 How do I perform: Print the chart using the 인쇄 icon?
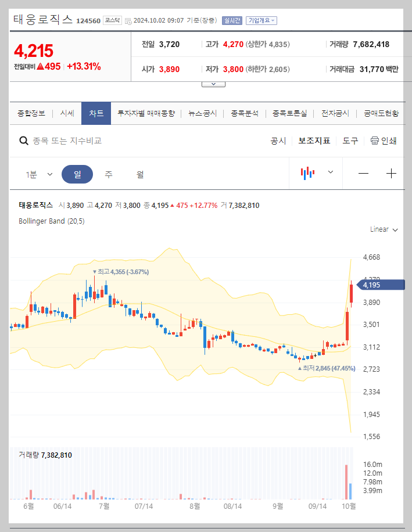pyautogui.click(x=383, y=141)
